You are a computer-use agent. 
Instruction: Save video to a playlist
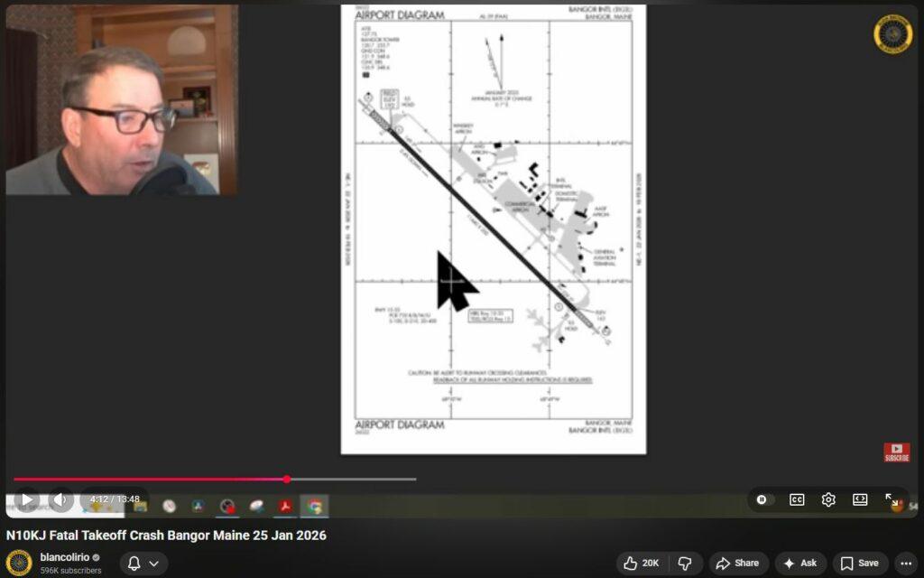(x=859, y=563)
